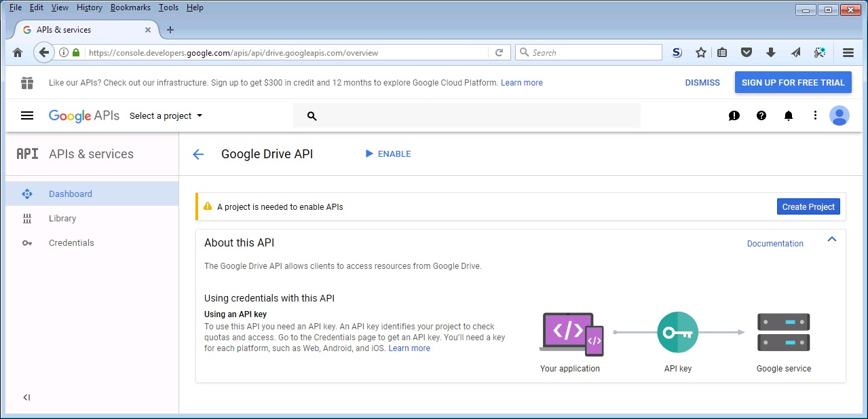The height and width of the screenshot is (419, 868).
Task: Click the browser address bar URL
Action: (233, 53)
